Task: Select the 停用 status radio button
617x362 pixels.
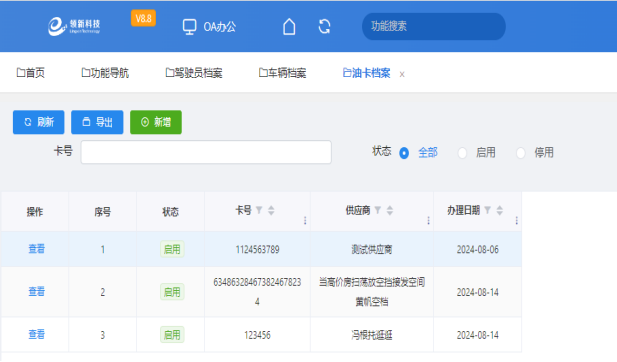Action: 521,153
